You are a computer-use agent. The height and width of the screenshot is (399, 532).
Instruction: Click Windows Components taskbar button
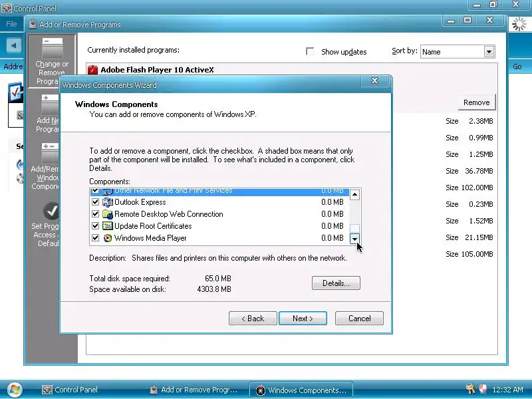301,390
